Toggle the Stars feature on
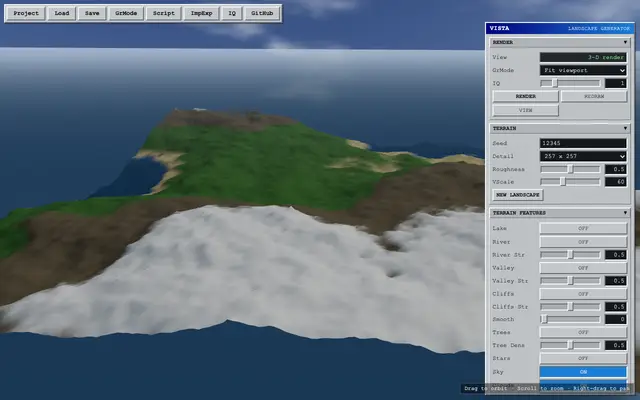 (583, 358)
